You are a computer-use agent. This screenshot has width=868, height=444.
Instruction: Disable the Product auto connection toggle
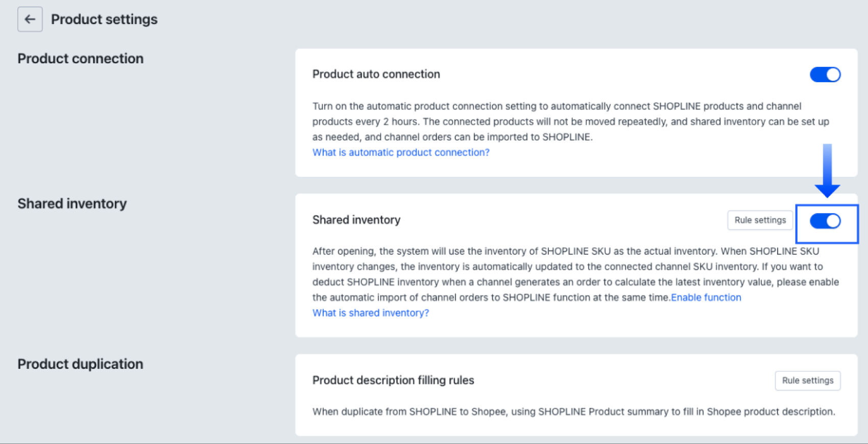click(x=825, y=75)
